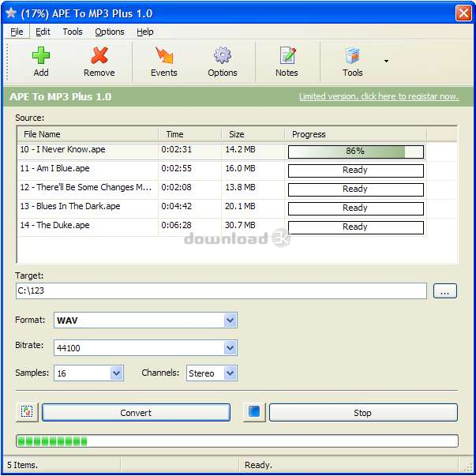Click Ready status of Am I Blue row
Viewport: 476px width, 476px height.
pyautogui.click(x=355, y=171)
